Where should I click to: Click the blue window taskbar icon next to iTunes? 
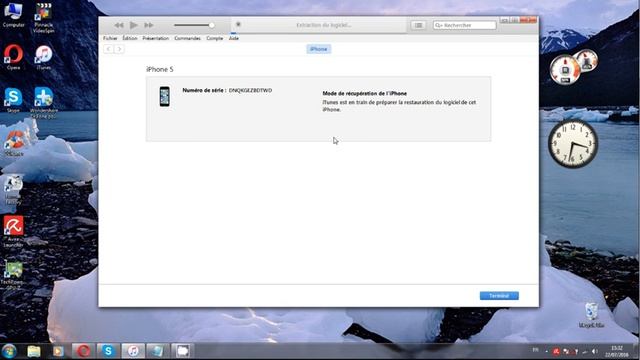(x=157, y=351)
